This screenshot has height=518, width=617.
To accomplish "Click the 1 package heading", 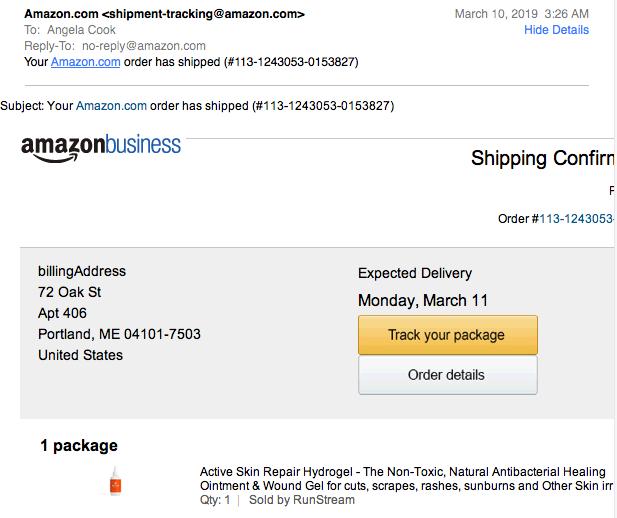I will coord(79,446).
